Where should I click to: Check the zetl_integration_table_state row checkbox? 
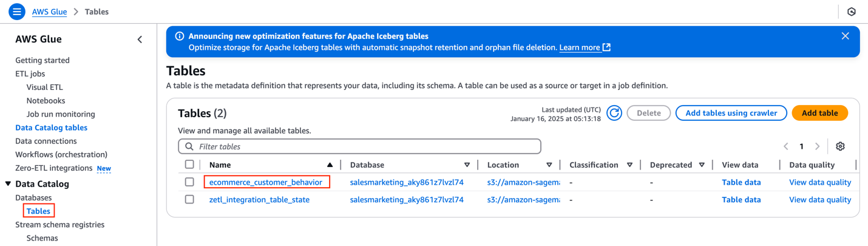point(189,199)
